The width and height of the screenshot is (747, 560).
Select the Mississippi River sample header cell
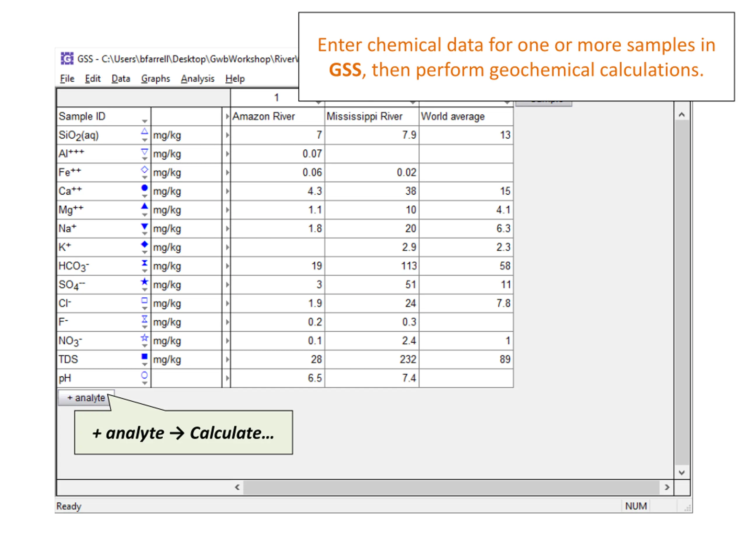click(372, 116)
